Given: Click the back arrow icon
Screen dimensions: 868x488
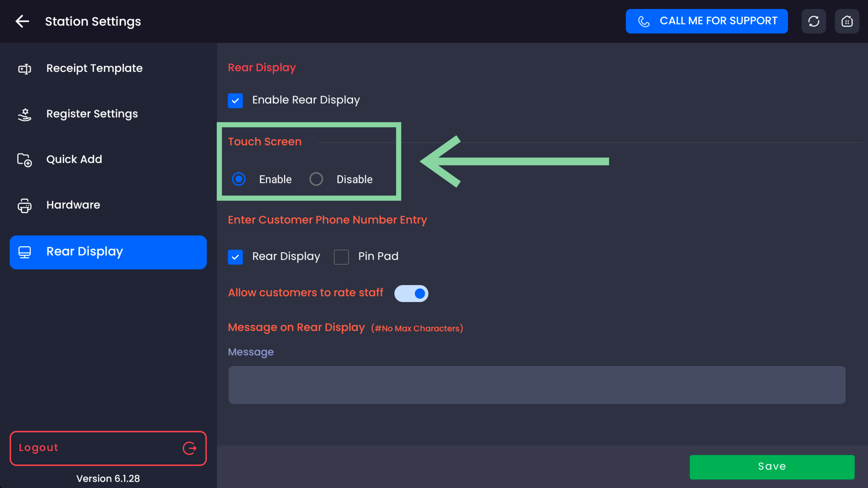Looking at the screenshot, I should pos(22,21).
